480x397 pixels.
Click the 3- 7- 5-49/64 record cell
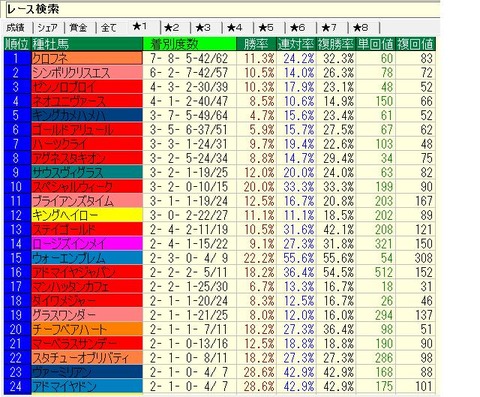[189, 115]
